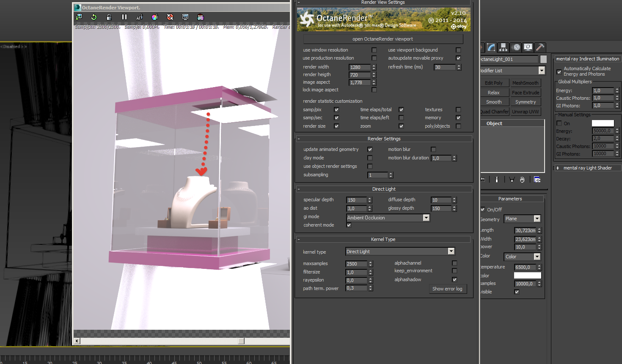Toggle lock image aspect checkbox

pyautogui.click(x=374, y=90)
